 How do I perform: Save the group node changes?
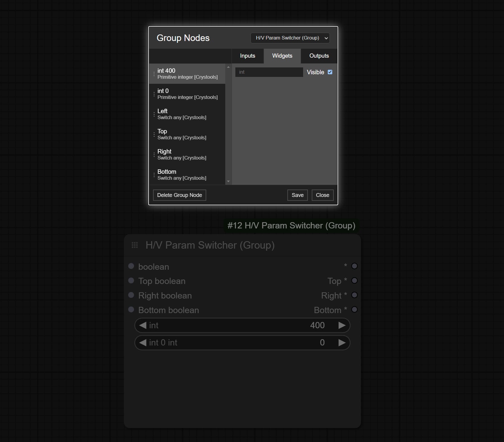(297, 195)
